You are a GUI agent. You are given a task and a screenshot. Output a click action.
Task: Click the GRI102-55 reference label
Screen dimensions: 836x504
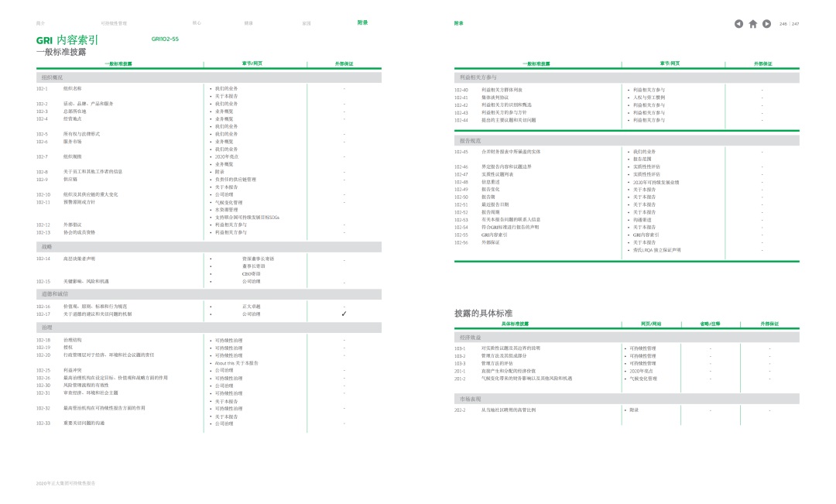(x=165, y=39)
